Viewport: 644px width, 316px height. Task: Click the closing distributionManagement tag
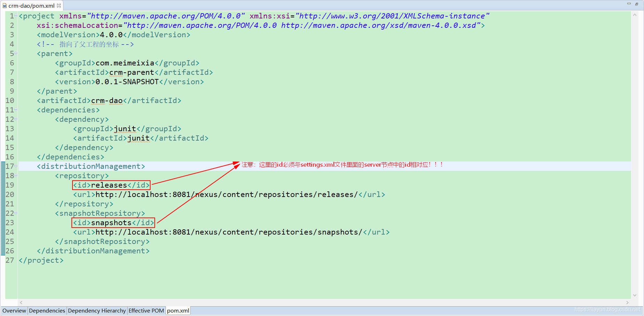[x=93, y=251]
